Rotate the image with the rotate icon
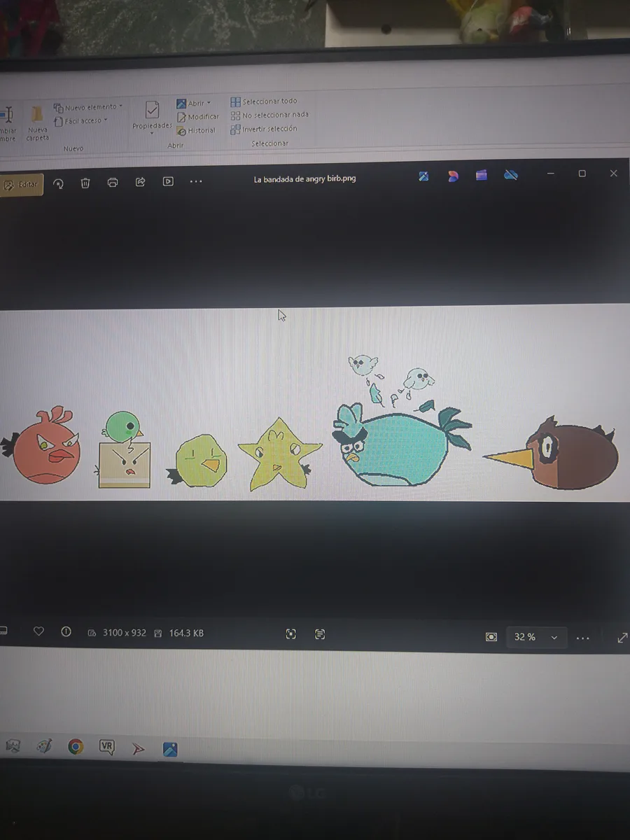The image size is (630, 840). (59, 183)
